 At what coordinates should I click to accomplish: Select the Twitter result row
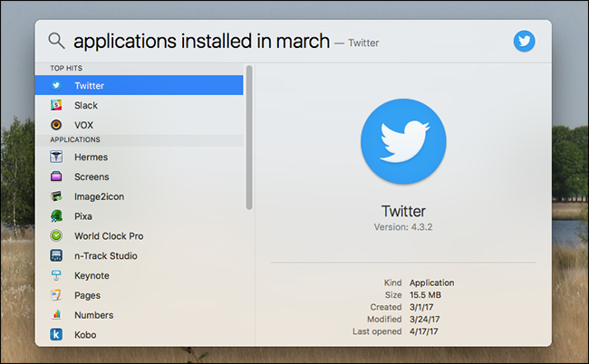pos(139,85)
